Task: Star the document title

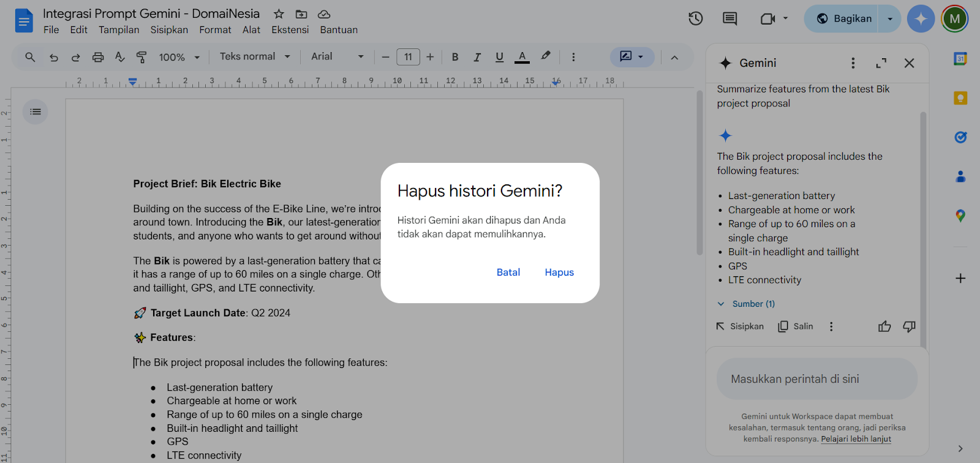Action: (x=279, y=13)
